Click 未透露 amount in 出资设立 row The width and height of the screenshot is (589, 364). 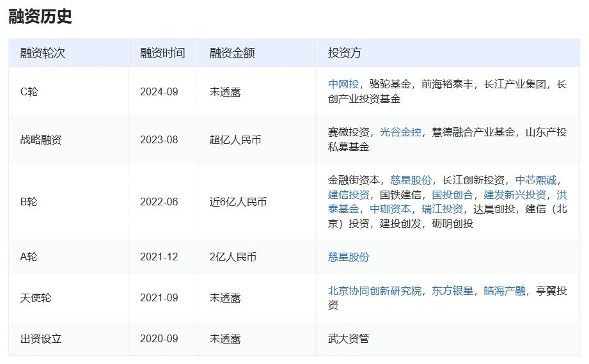(225, 339)
